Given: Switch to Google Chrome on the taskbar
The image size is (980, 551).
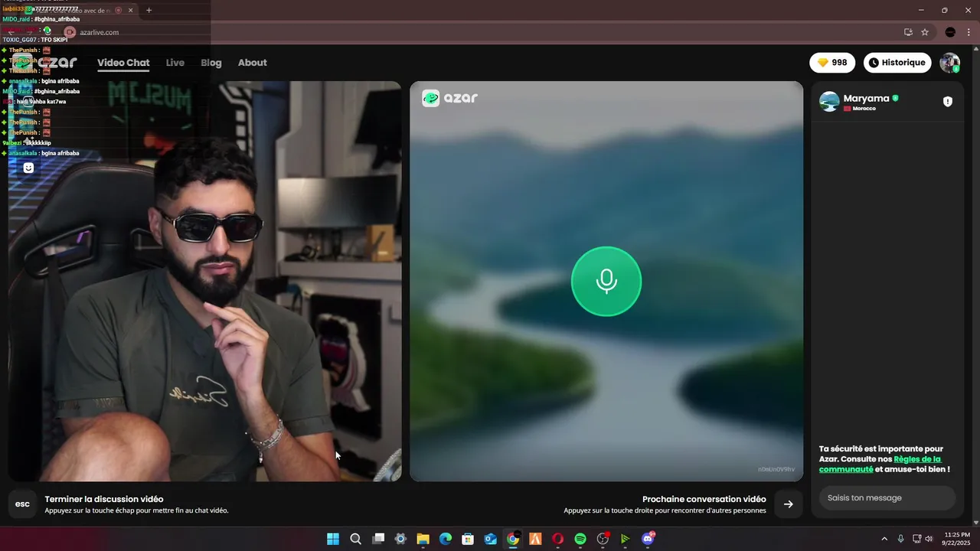Looking at the screenshot, I should coord(513,539).
